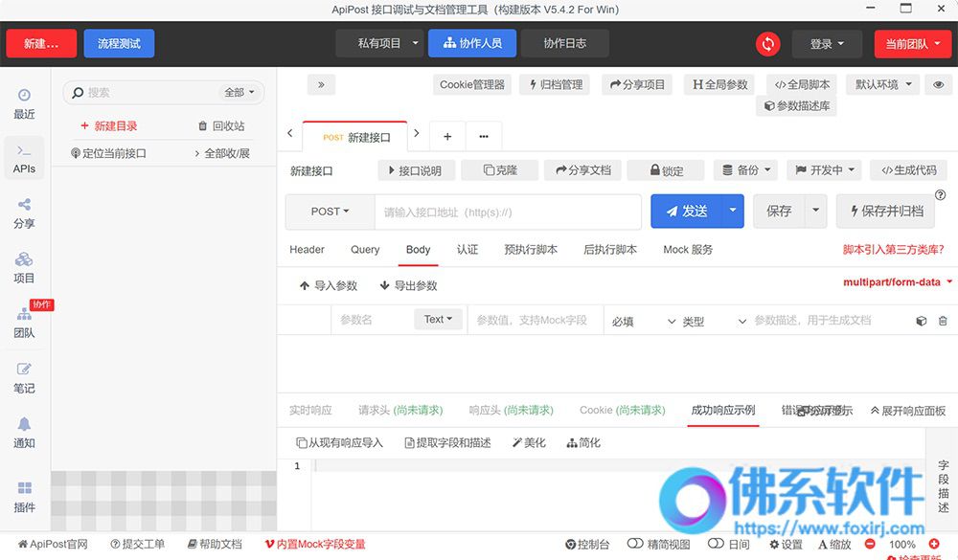Click the 100% zoom level value
Screen dimensions: 958x560
tap(901, 544)
